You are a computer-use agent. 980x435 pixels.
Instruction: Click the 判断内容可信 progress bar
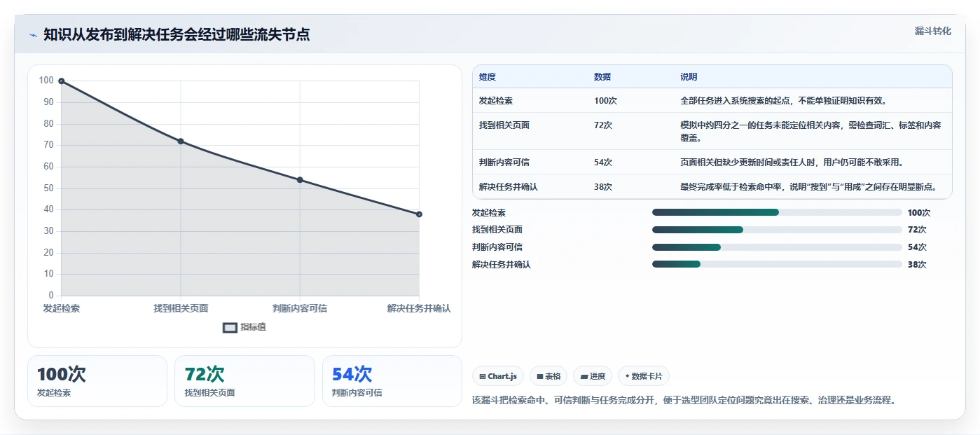[x=777, y=247]
